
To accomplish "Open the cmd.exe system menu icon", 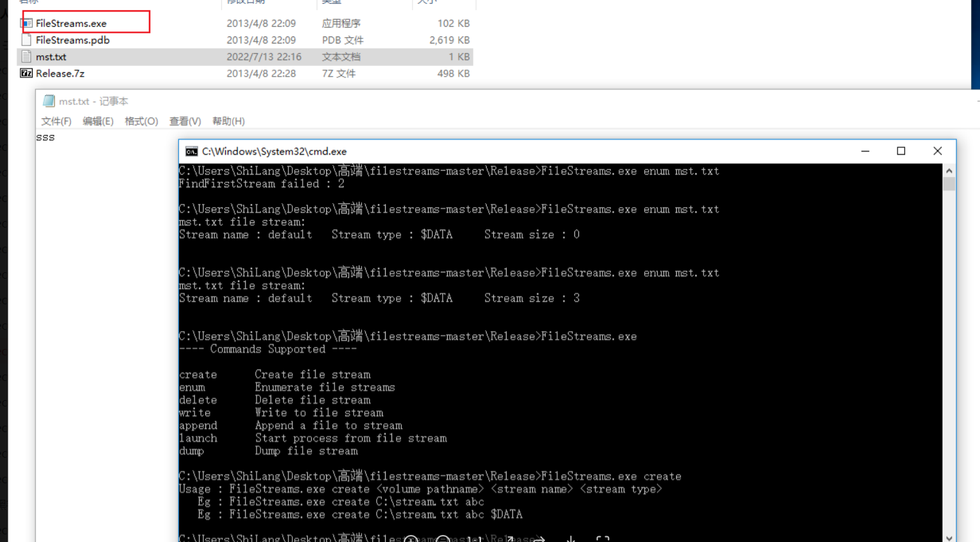I will pos(191,151).
